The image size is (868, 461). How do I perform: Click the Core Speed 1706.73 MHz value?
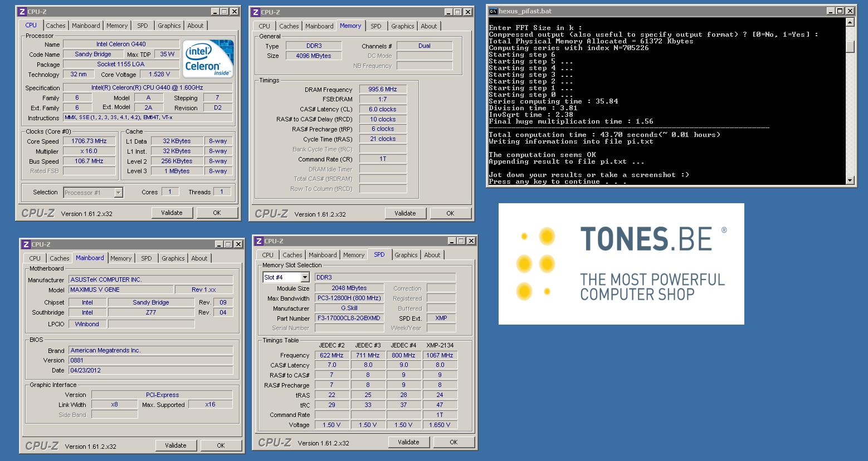(89, 141)
